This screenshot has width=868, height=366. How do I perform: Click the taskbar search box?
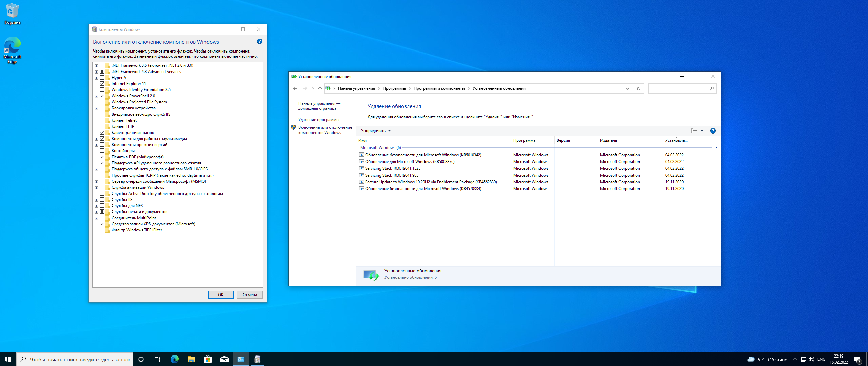tap(75, 359)
